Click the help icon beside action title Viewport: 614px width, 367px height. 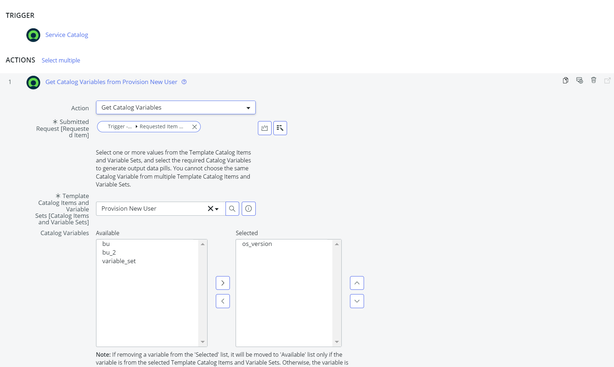pyautogui.click(x=184, y=82)
